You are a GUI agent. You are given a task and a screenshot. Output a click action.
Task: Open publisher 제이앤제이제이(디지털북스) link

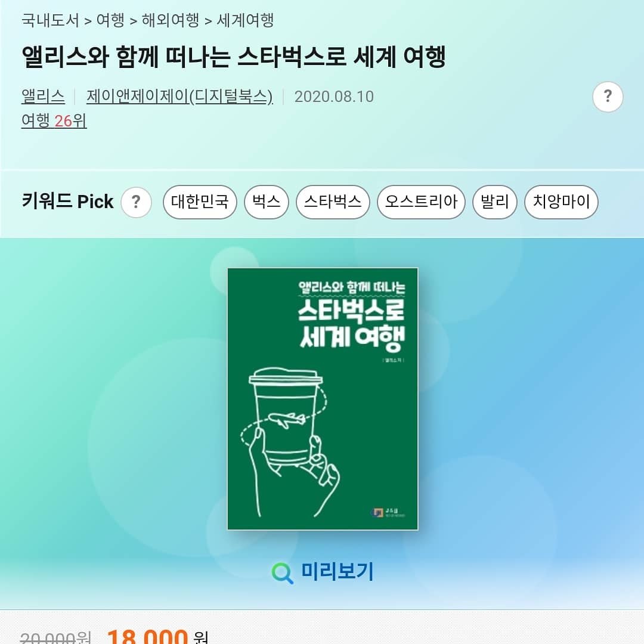pyautogui.click(x=179, y=97)
